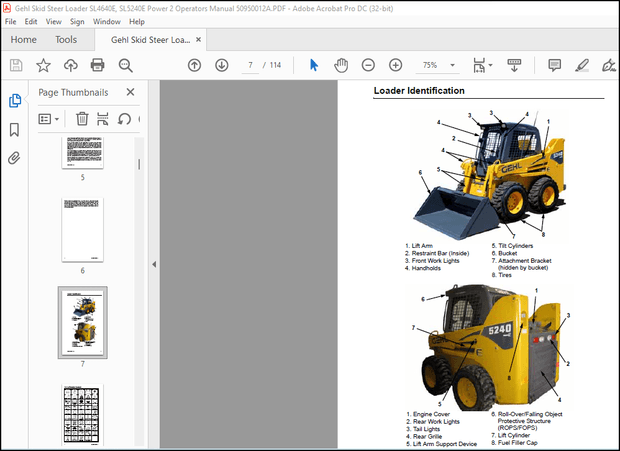Click the '1. Engine Cover' legend text
Screen dimensions: 620x451
pyautogui.click(x=428, y=414)
